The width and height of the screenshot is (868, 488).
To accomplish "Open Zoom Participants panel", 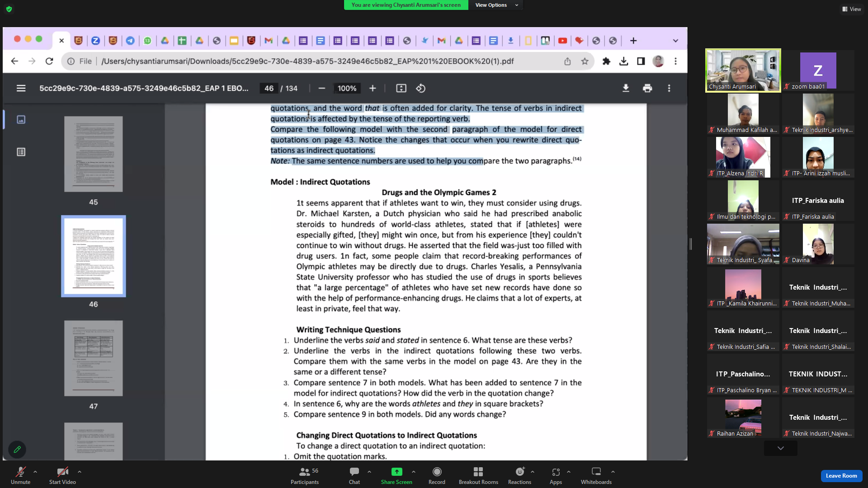I will (x=304, y=476).
